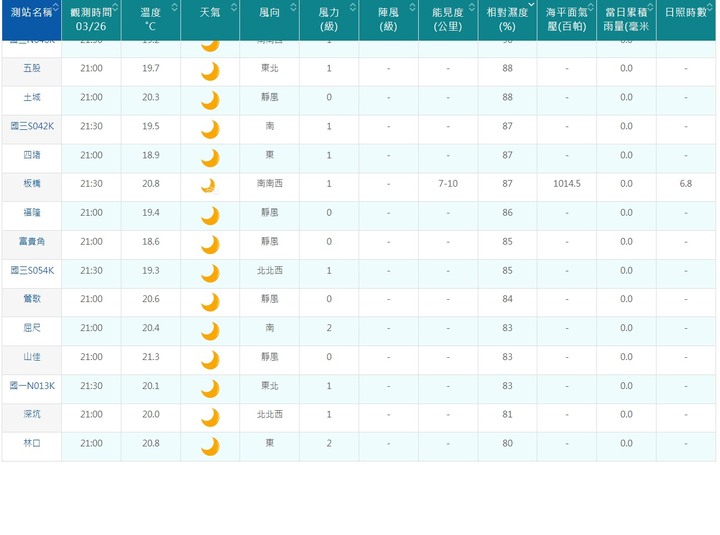Open the 板橋 station link
The width and height of the screenshot is (720, 535).
[32, 183]
